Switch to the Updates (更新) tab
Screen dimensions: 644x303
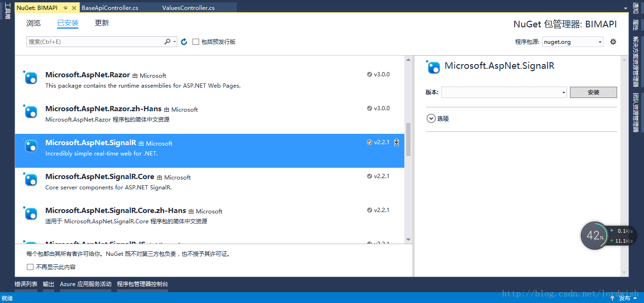point(102,23)
